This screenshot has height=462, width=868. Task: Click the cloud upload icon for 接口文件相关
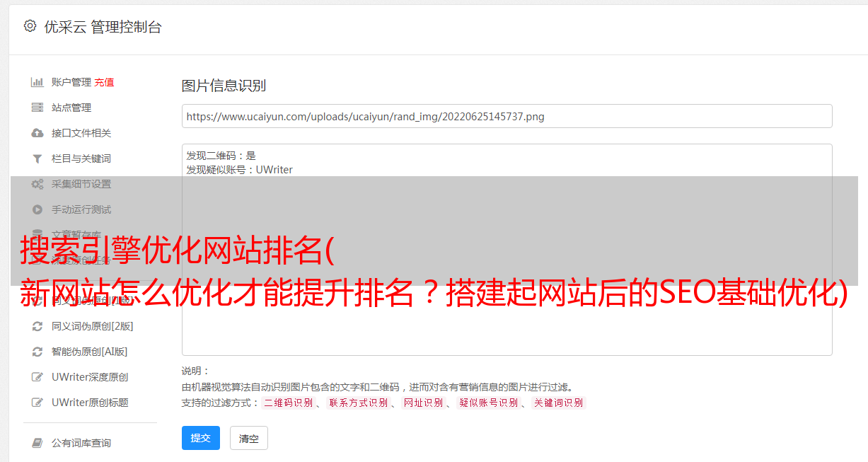[x=37, y=133]
